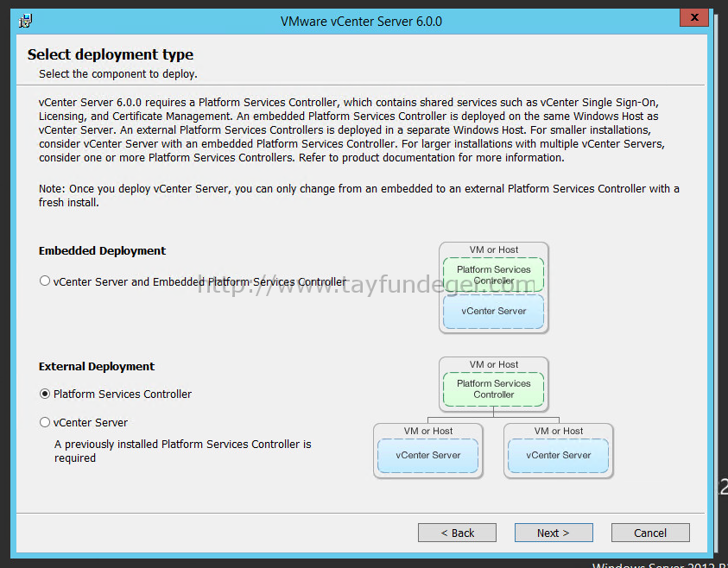Click the external diagram's Platform Services Controller box
Viewport: 728px width, 568px height.
click(x=493, y=389)
